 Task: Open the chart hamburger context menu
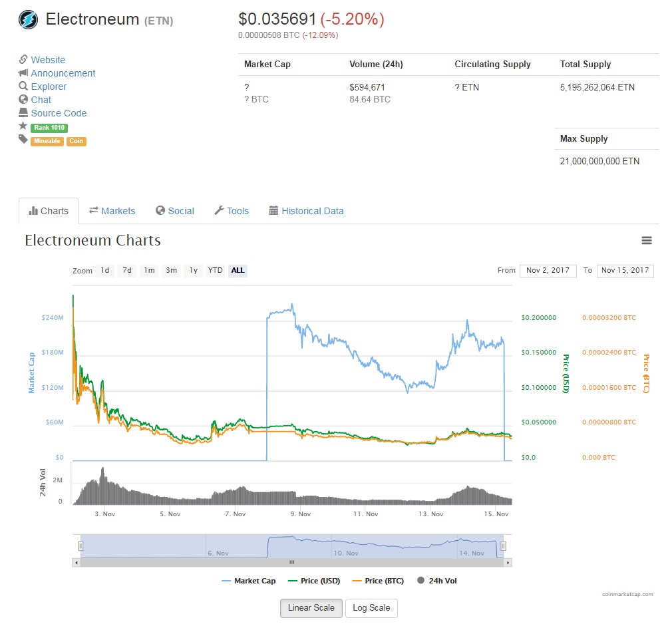646,240
